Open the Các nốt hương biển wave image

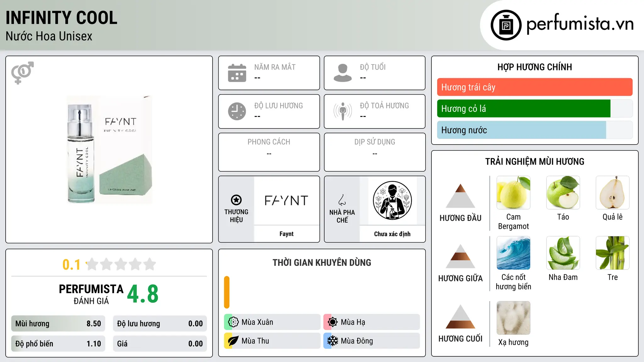click(x=514, y=253)
